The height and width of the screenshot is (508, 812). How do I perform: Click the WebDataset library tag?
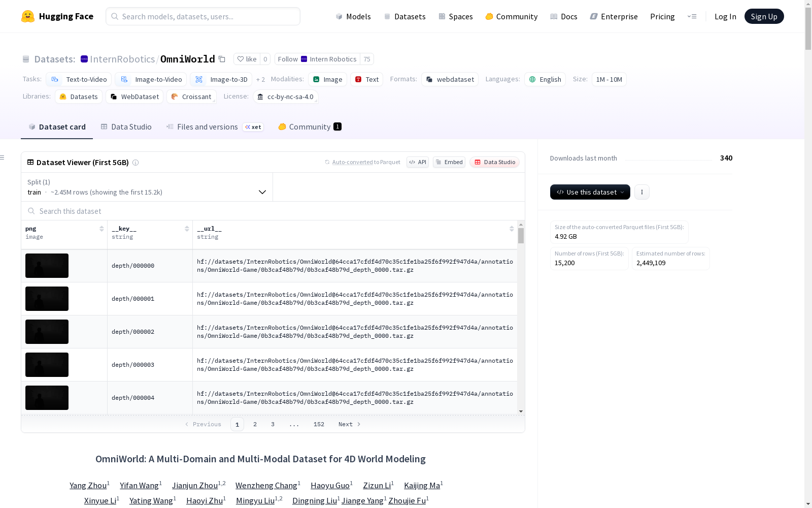(x=134, y=97)
